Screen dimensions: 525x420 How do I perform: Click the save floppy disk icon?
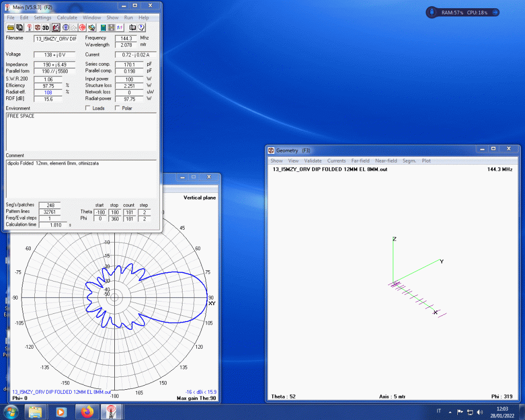pos(19,28)
